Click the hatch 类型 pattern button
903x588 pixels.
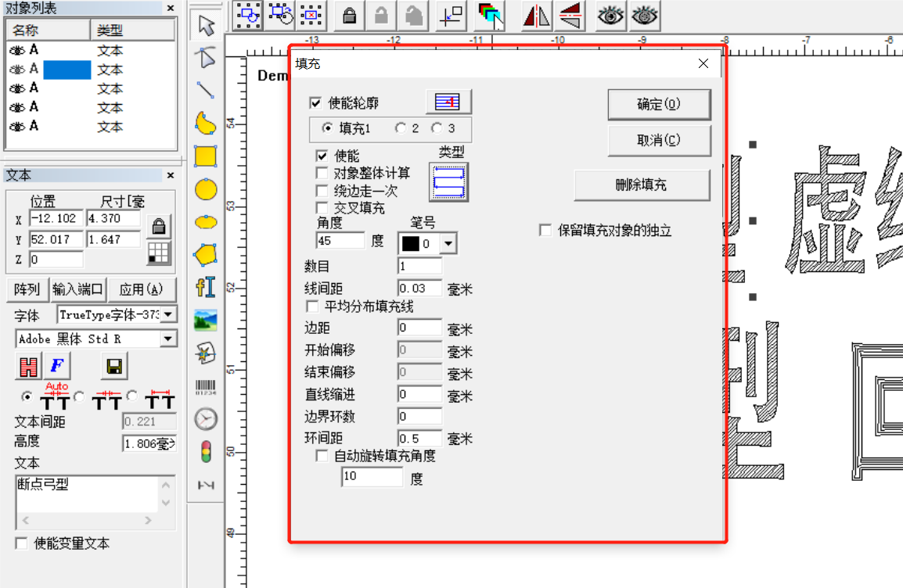click(448, 182)
